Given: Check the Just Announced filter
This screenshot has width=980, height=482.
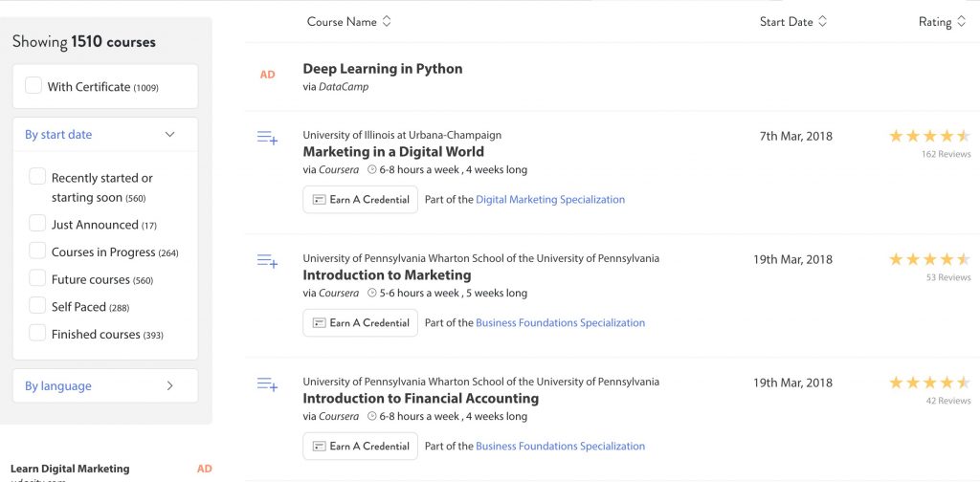Looking at the screenshot, I should pos(37,224).
